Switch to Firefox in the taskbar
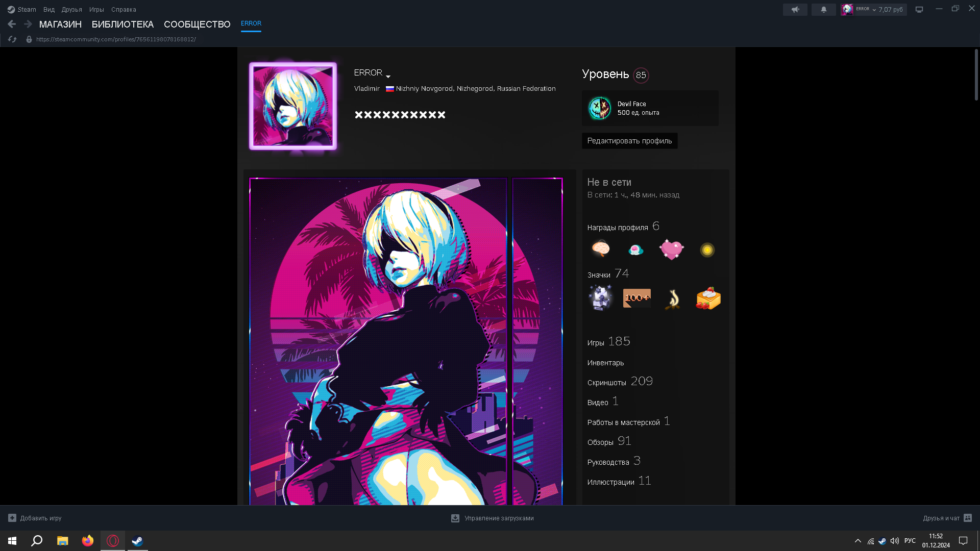The image size is (980, 551). [88, 541]
